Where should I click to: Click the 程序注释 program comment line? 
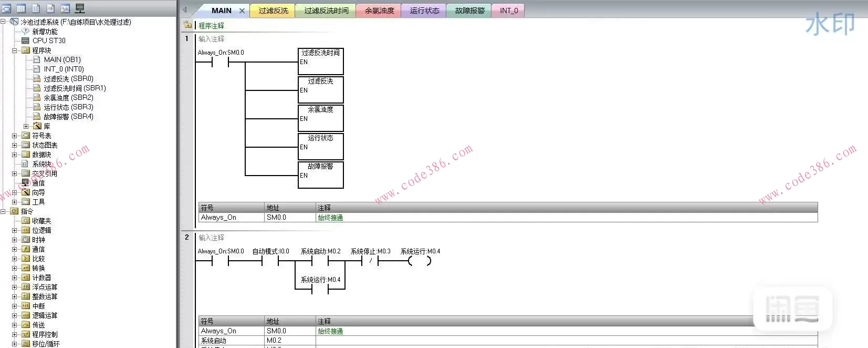[x=211, y=26]
